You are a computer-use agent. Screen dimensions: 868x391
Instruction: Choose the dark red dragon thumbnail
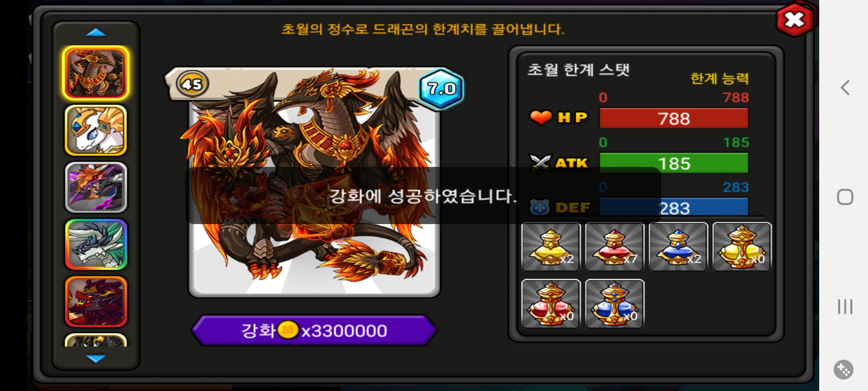pyautogui.click(x=96, y=302)
